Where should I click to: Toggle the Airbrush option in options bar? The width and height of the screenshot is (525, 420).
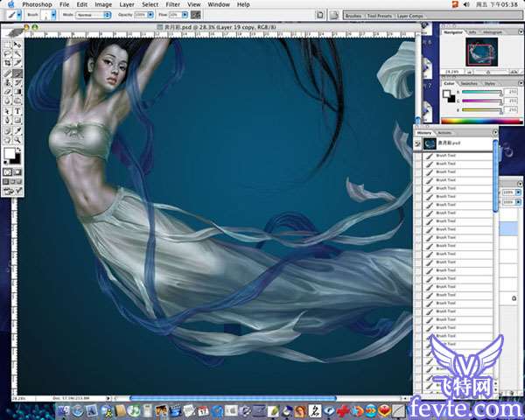coord(195,15)
